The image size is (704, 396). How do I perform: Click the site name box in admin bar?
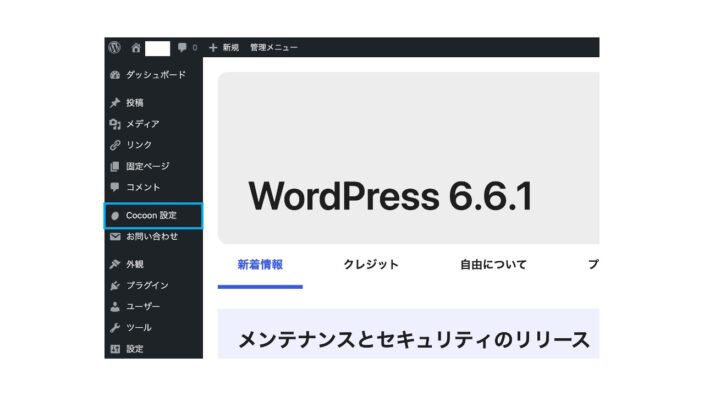click(x=158, y=48)
